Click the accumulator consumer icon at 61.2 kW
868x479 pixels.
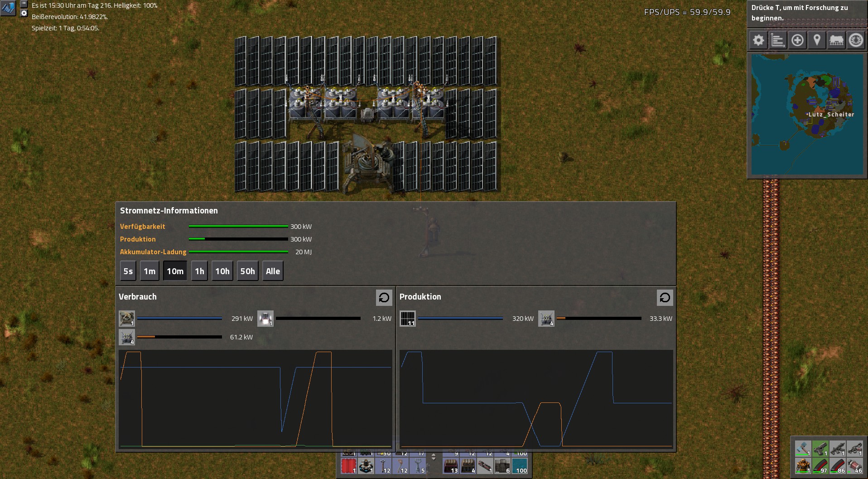(x=127, y=337)
